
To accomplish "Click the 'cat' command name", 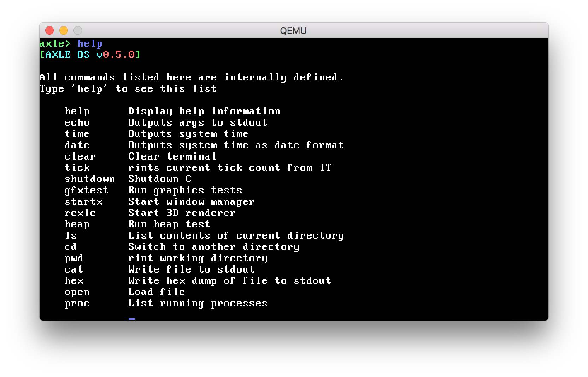I will coord(74,269).
